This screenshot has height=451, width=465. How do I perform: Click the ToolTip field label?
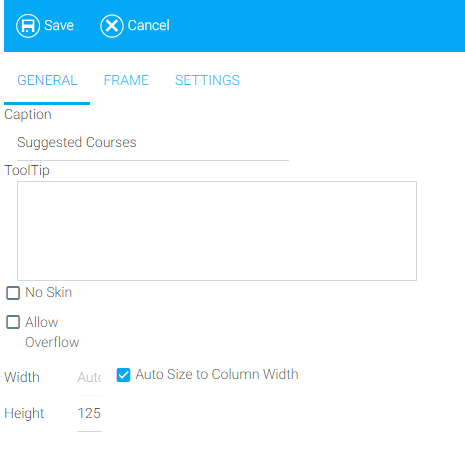(27, 171)
